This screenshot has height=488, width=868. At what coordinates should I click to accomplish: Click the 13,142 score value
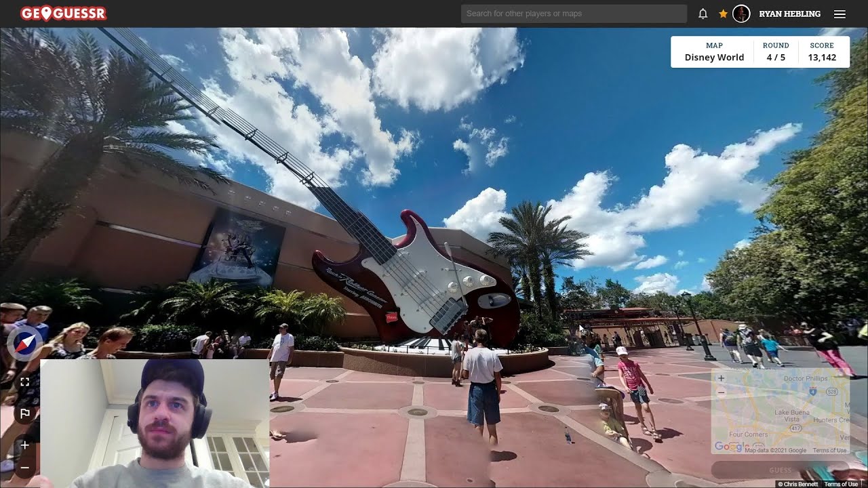[x=822, y=58]
